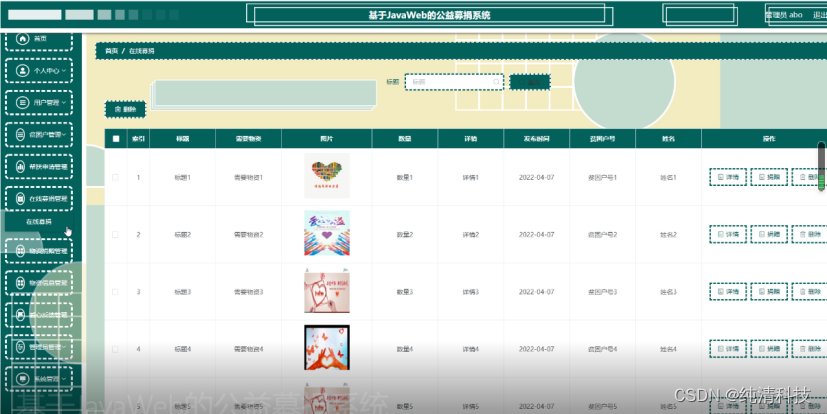Open 详情 for row 标题1

coord(728,177)
